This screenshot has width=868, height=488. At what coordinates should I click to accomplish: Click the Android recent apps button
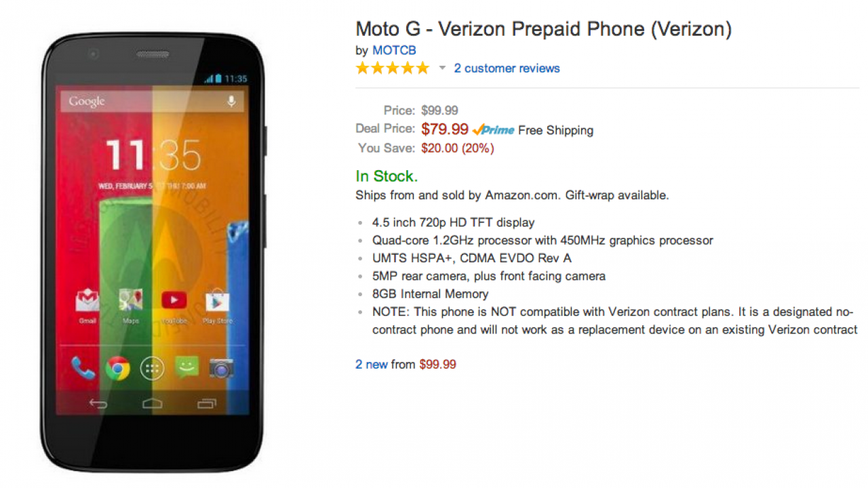click(206, 404)
